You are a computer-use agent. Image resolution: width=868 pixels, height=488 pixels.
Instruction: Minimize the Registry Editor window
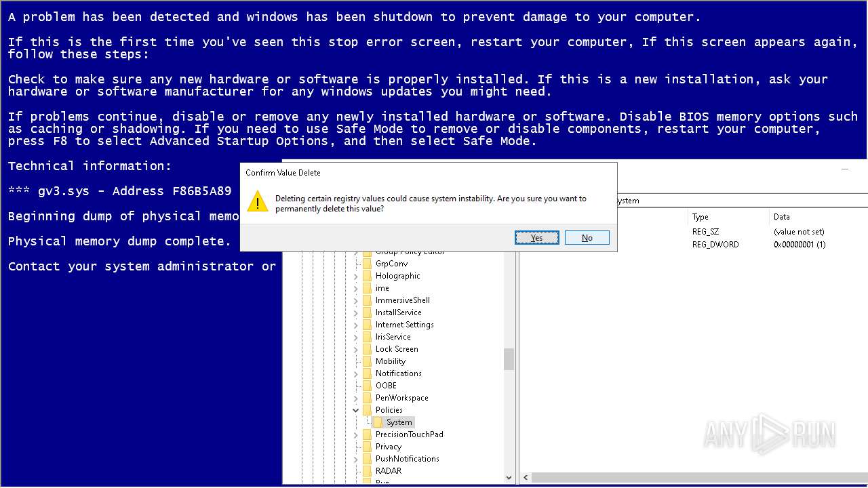click(845, 169)
